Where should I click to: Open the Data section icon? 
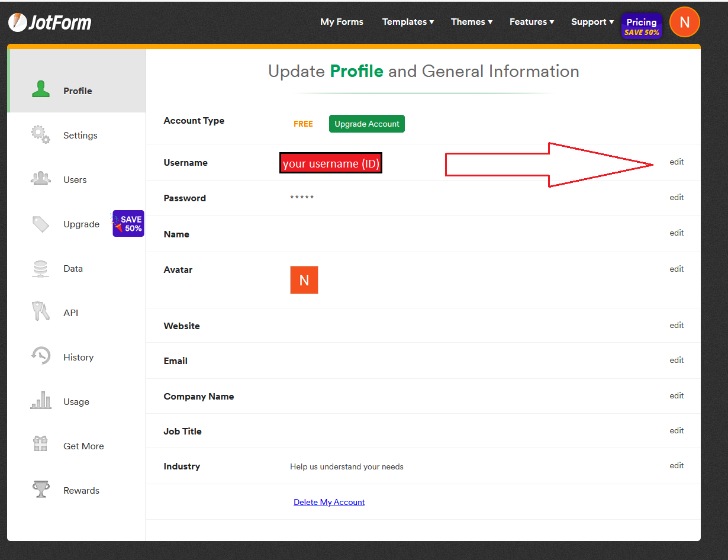tap(40, 268)
